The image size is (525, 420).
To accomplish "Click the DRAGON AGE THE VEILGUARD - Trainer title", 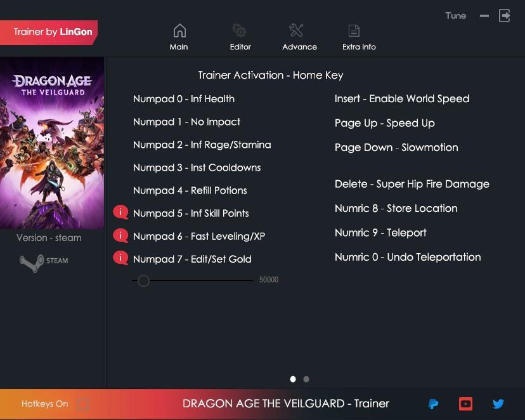I will 286,404.
